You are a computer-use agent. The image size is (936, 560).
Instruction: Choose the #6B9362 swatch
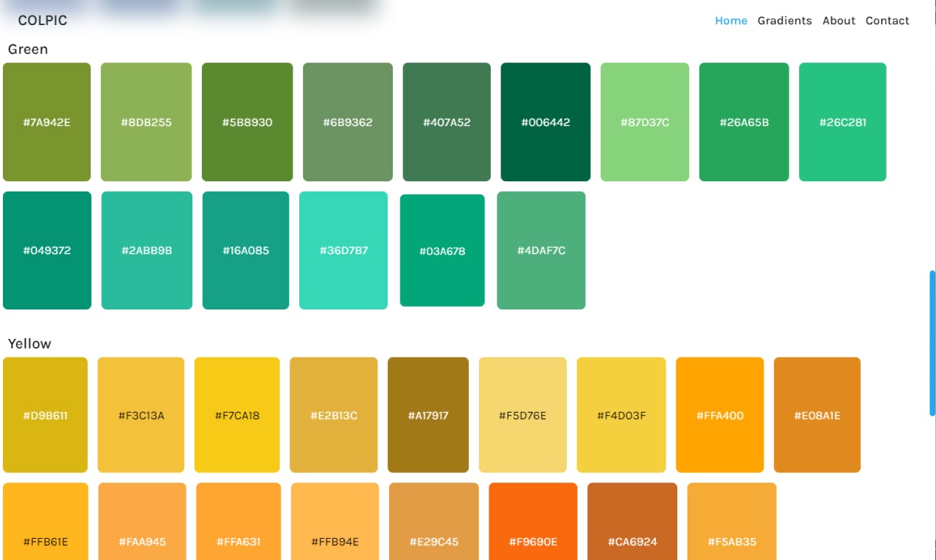348,122
